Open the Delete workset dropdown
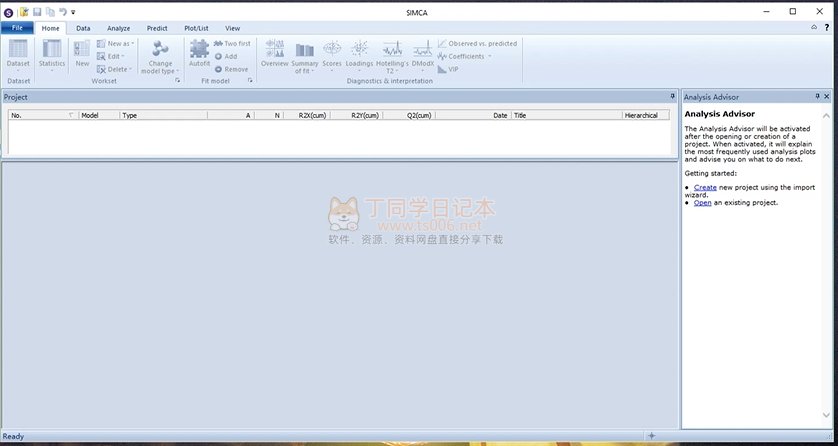Screen dimensions: 838x446 coord(114,69)
